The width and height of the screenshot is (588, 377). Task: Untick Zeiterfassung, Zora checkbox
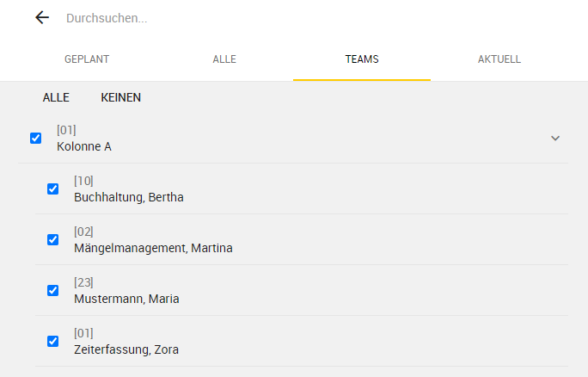point(53,341)
